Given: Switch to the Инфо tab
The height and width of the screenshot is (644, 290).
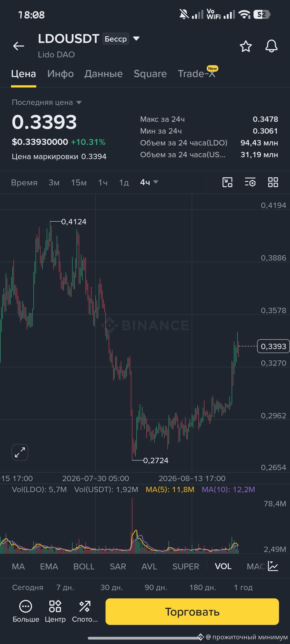Looking at the screenshot, I should (60, 74).
